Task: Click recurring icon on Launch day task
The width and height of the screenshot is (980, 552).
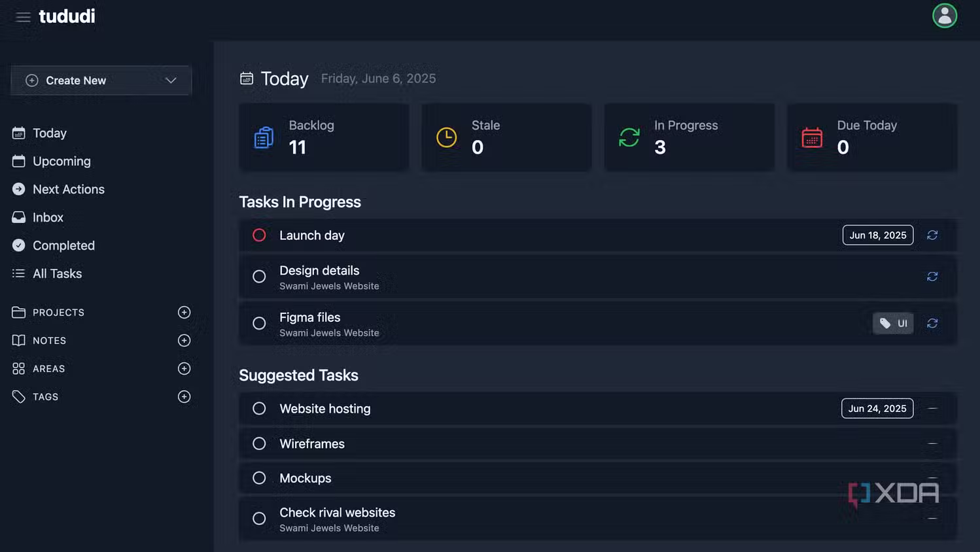Action: point(932,235)
